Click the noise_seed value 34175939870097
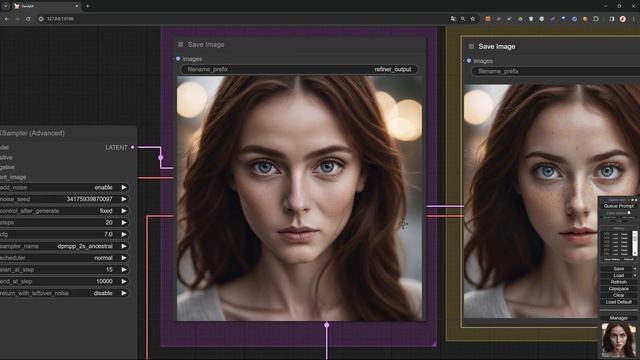This screenshot has height=360, width=640. pos(89,199)
